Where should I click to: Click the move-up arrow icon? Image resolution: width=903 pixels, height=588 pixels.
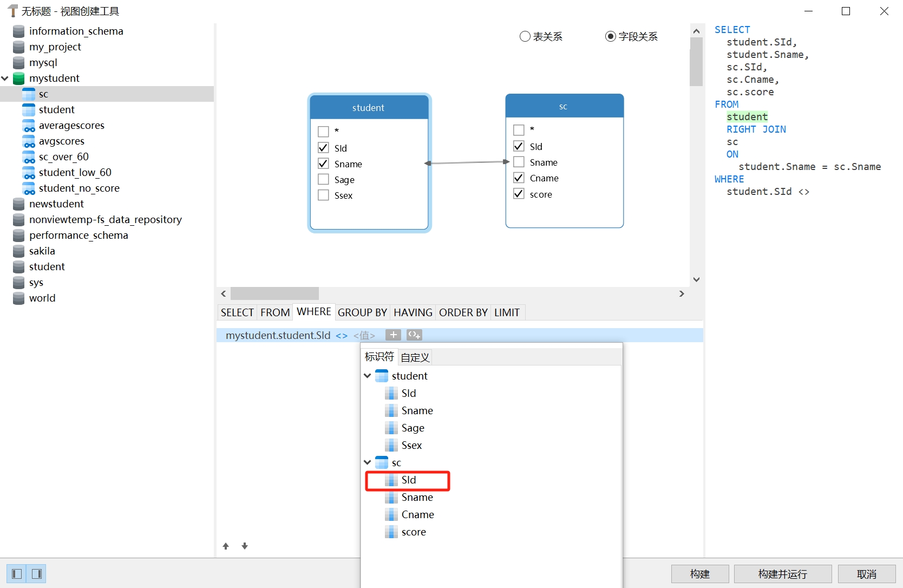[x=226, y=546]
